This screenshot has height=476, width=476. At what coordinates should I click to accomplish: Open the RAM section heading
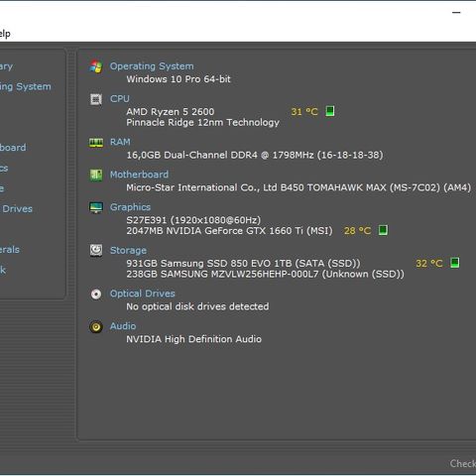(120, 142)
